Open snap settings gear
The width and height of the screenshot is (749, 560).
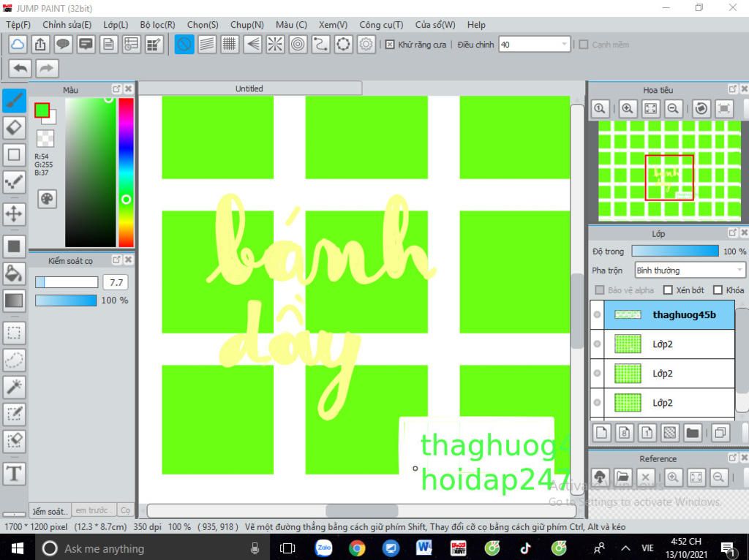(x=366, y=45)
